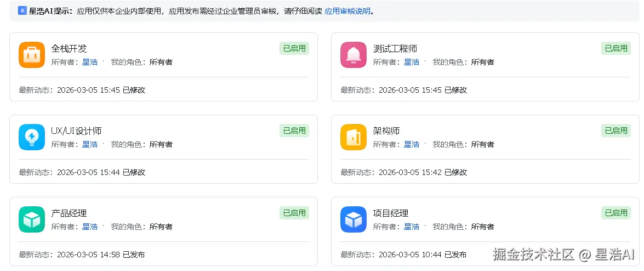Viewport: 644px width, 271px height.
Task: Click 已启用 badge on UX/UI设计师 card
Action: 294,131
